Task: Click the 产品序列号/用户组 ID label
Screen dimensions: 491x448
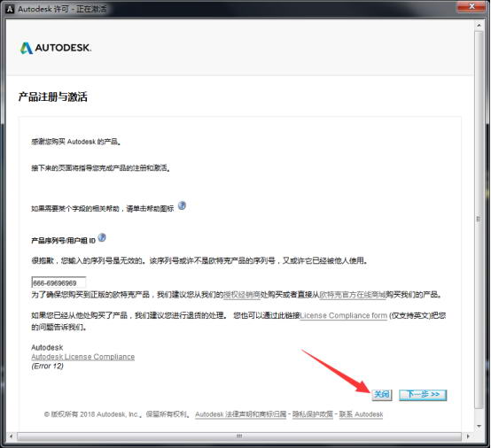Action: [63, 241]
